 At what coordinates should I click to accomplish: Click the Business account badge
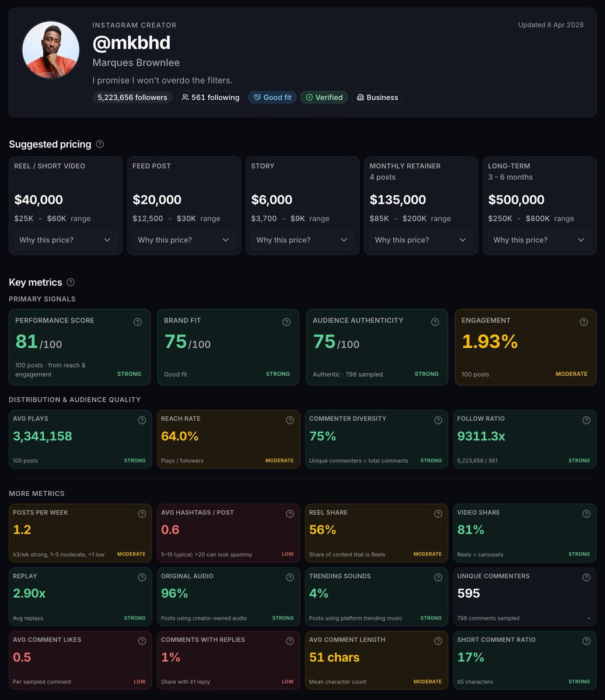[377, 97]
